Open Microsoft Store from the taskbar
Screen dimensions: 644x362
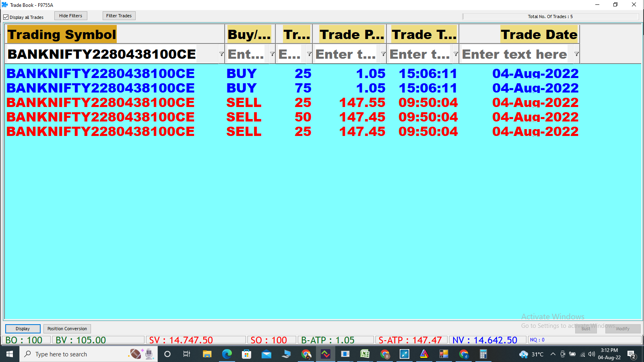246,354
